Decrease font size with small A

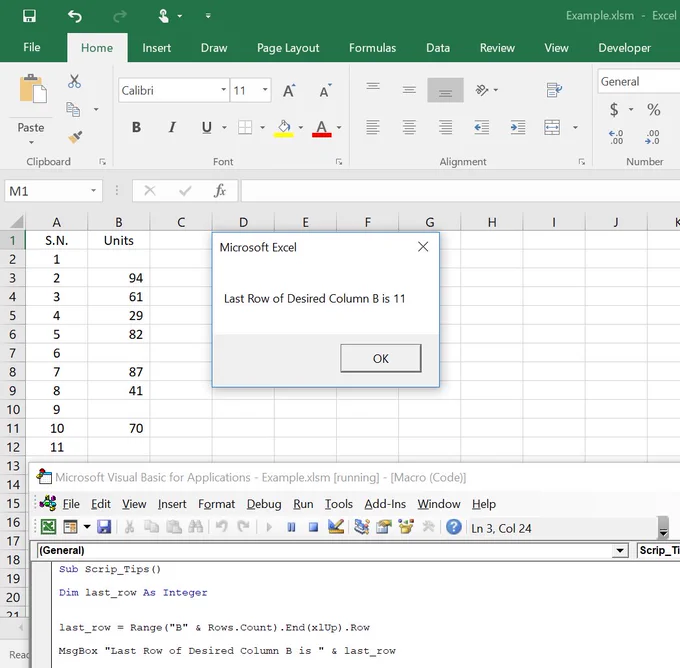(x=325, y=90)
